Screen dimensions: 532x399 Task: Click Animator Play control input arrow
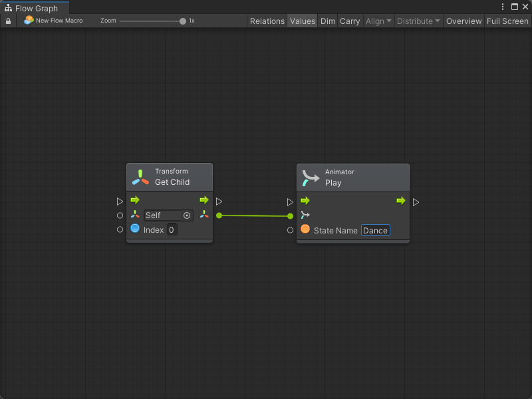pos(305,201)
